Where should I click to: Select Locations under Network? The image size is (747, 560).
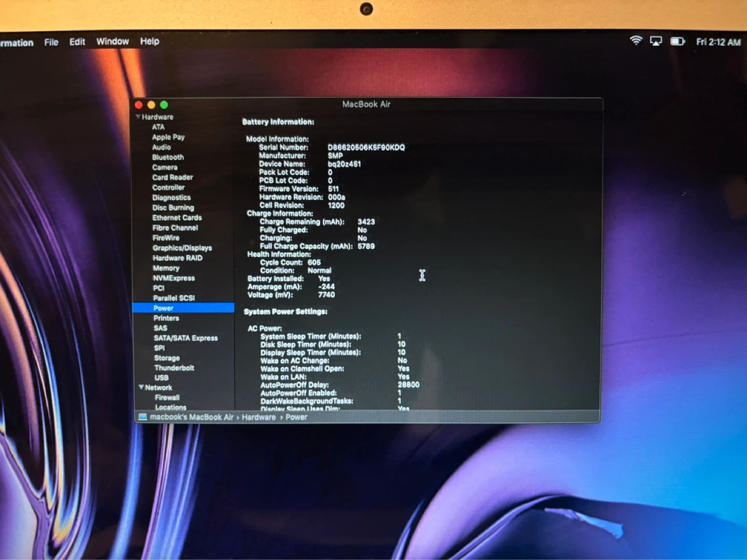coord(171,408)
